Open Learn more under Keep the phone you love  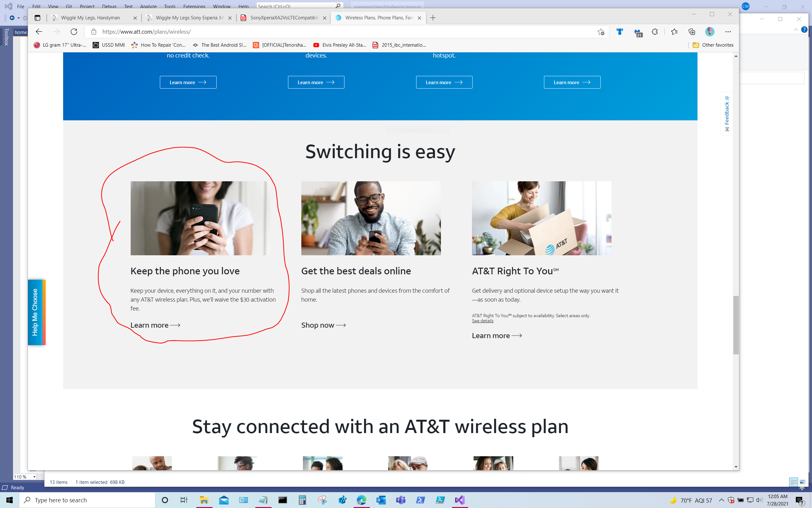point(155,325)
